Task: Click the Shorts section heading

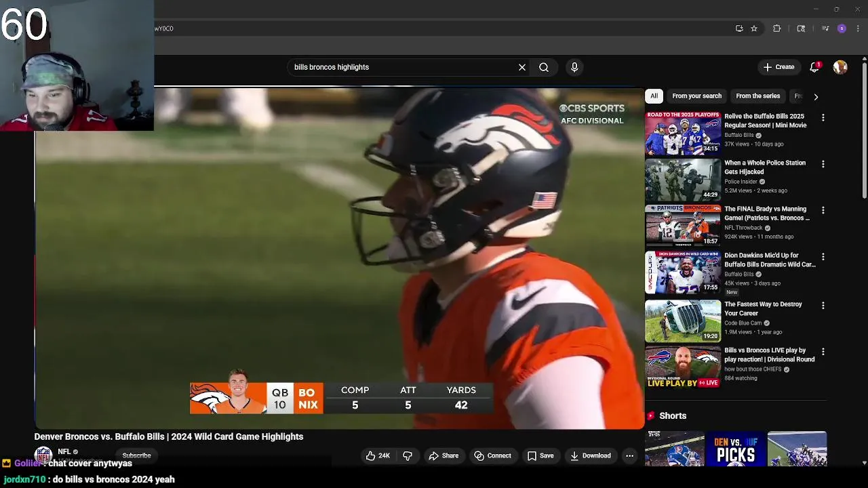Action: [673, 415]
